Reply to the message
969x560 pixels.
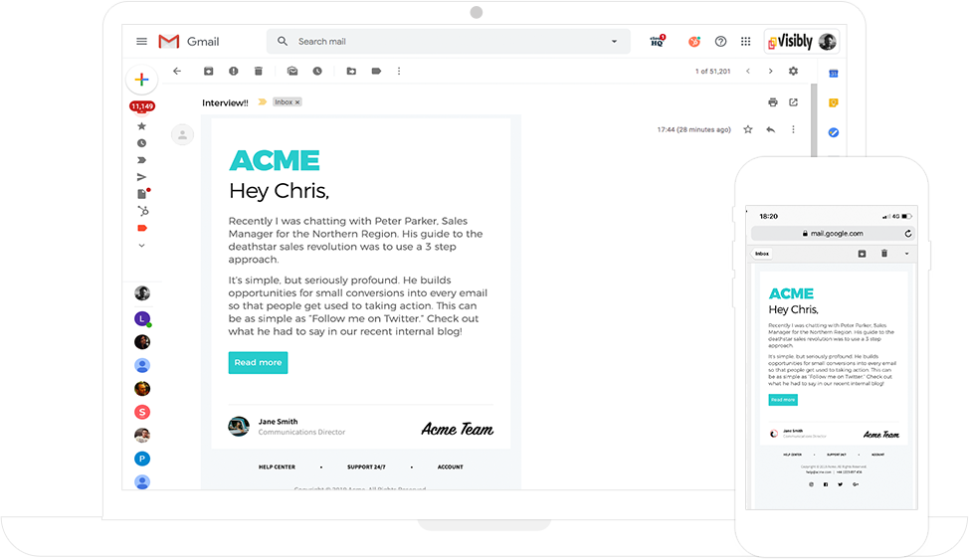tap(771, 129)
